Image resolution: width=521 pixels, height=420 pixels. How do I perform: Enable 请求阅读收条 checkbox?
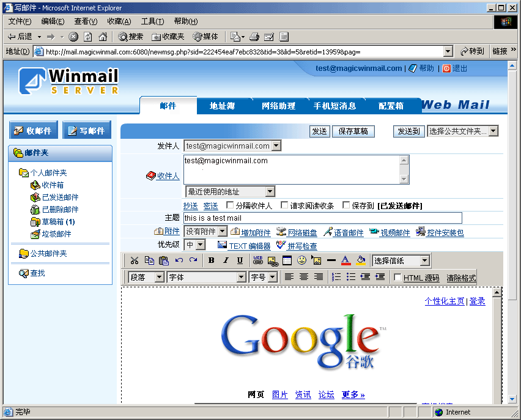click(x=284, y=205)
